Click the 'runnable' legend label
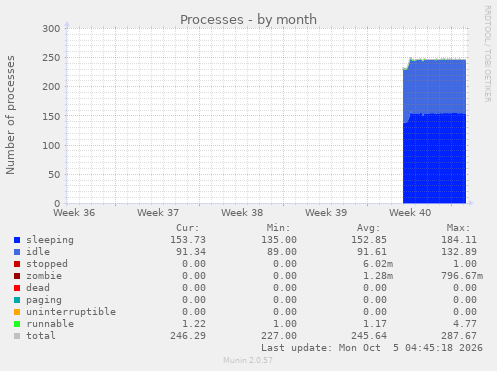The image size is (497, 371). [x=50, y=324]
